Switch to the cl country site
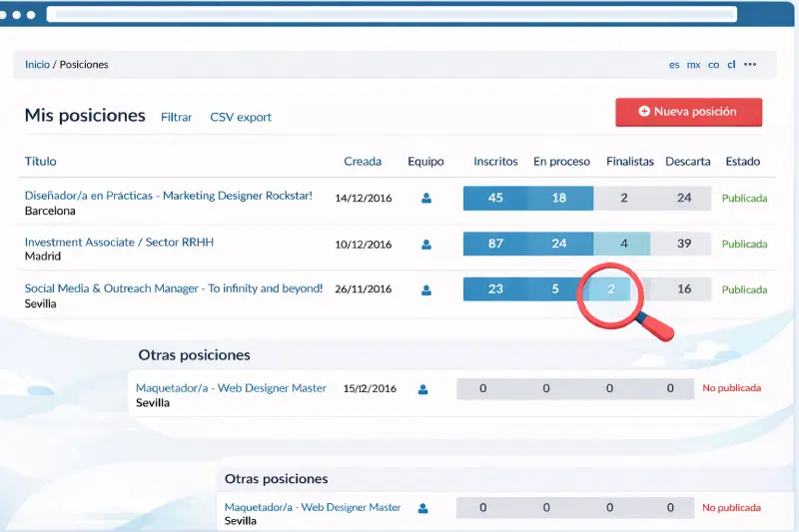The width and height of the screenshot is (799, 532). 731,65
